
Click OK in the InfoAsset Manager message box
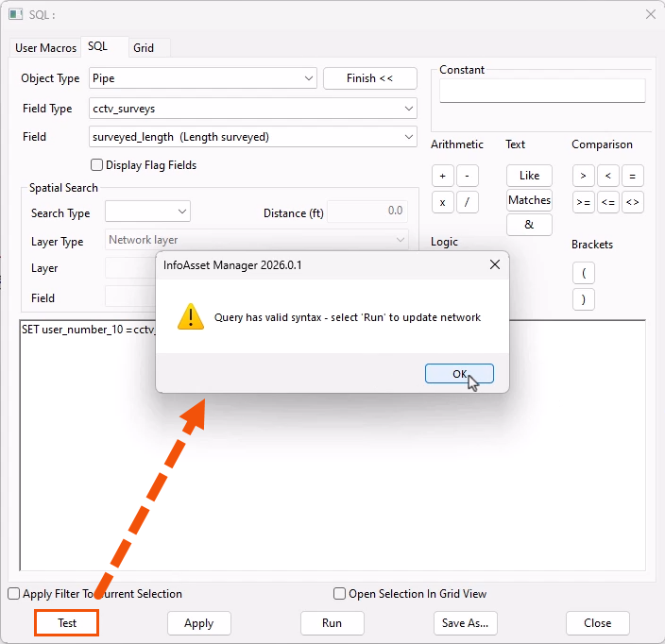tap(459, 374)
